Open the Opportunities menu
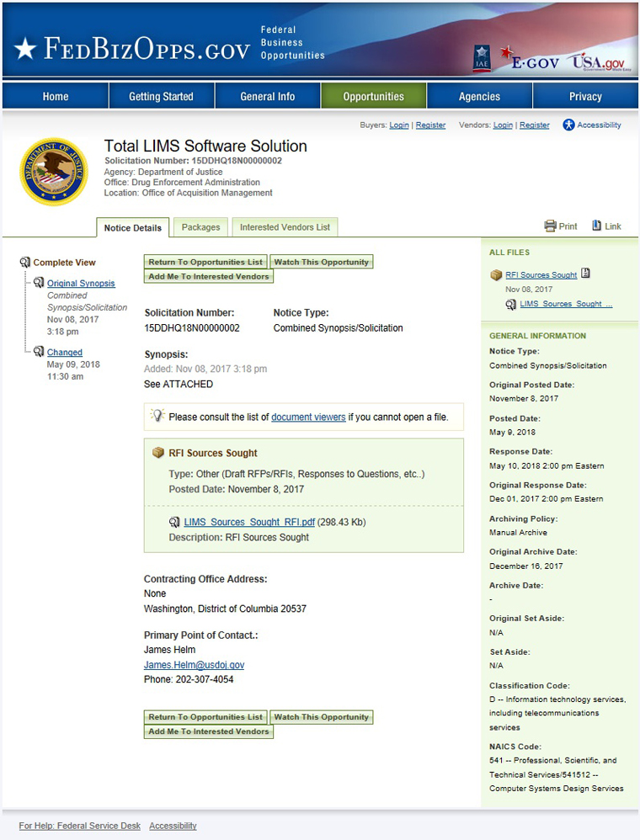 pos(373,97)
